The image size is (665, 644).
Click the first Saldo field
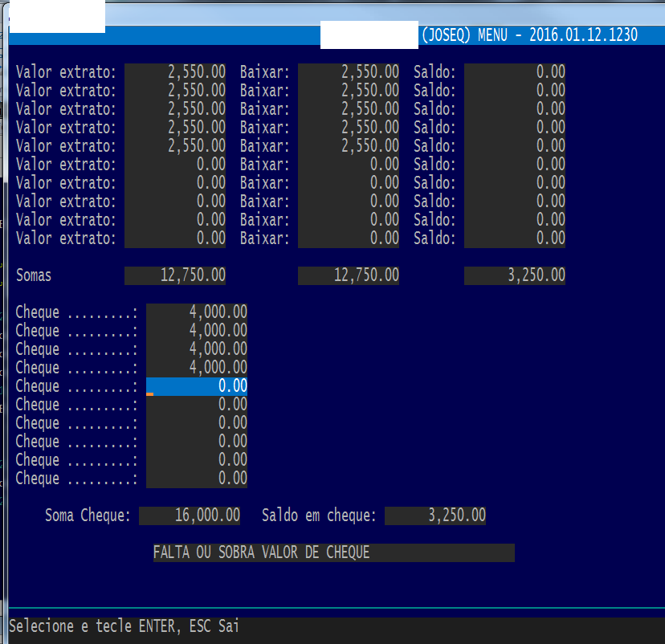tap(515, 71)
